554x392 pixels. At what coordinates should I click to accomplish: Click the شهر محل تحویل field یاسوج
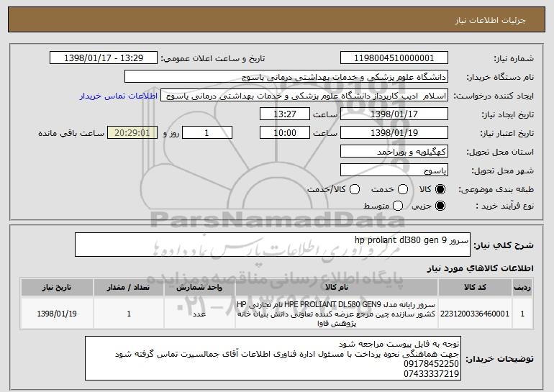pos(394,170)
